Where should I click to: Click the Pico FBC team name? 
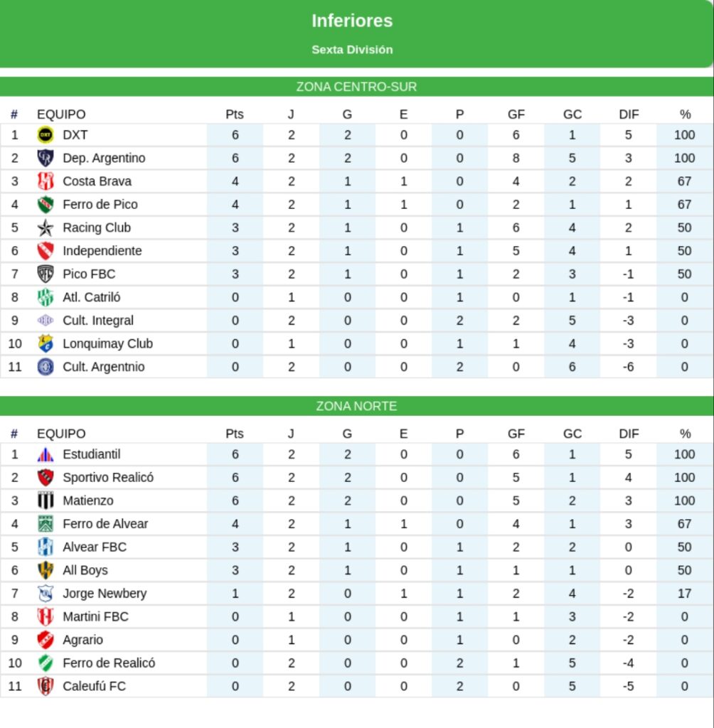coord(89,274)
